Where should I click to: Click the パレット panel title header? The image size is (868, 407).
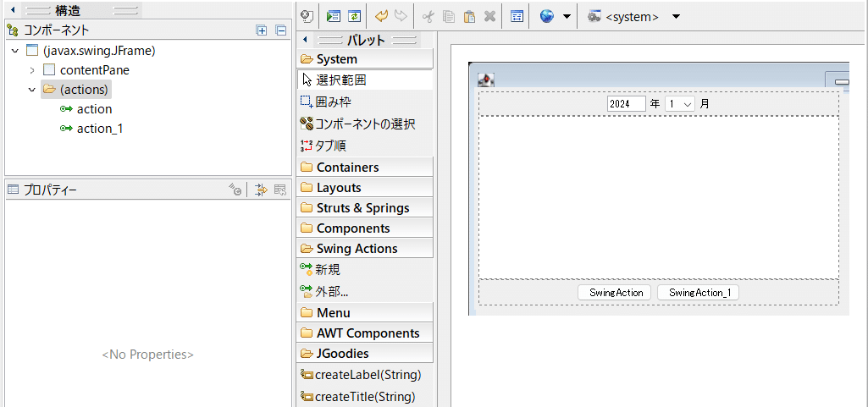point(367,40)
